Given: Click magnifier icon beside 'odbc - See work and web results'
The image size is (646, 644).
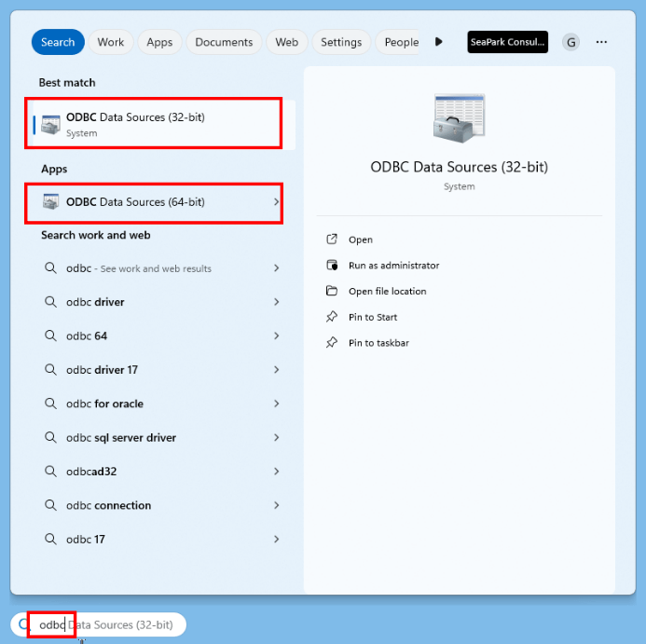Looking at the screenshot, I should point(50,268).
